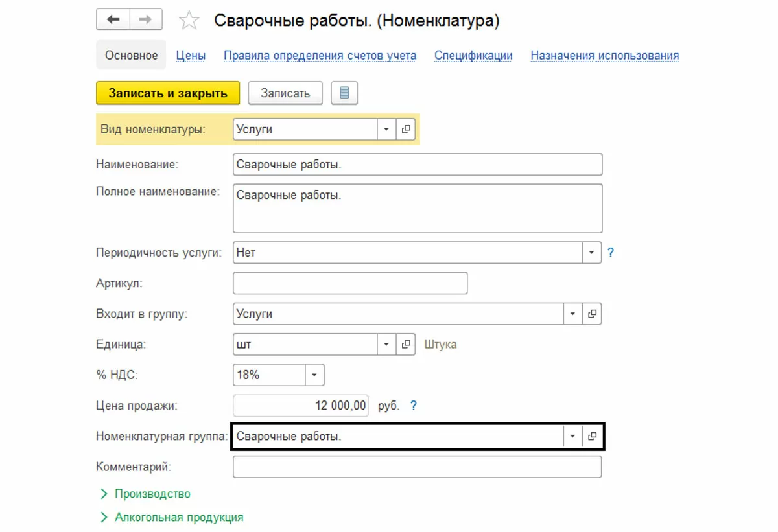Image resolution: width=778 pixels, height=532 pixels.
Task: Expand the Производство section
Action: (152, 494)
